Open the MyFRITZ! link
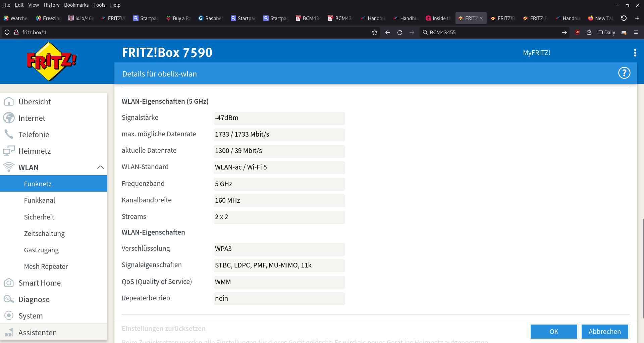 [536, 53]
